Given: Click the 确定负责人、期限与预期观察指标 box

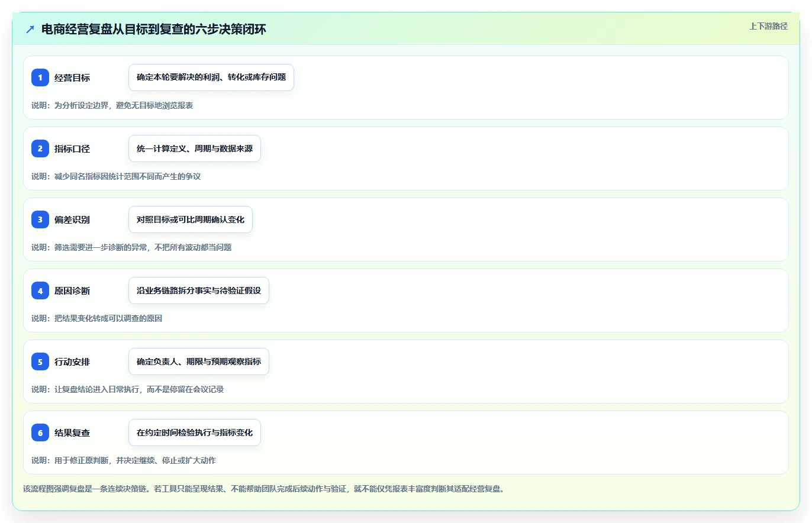Looking at the screenshot, I should coord(199,361).
